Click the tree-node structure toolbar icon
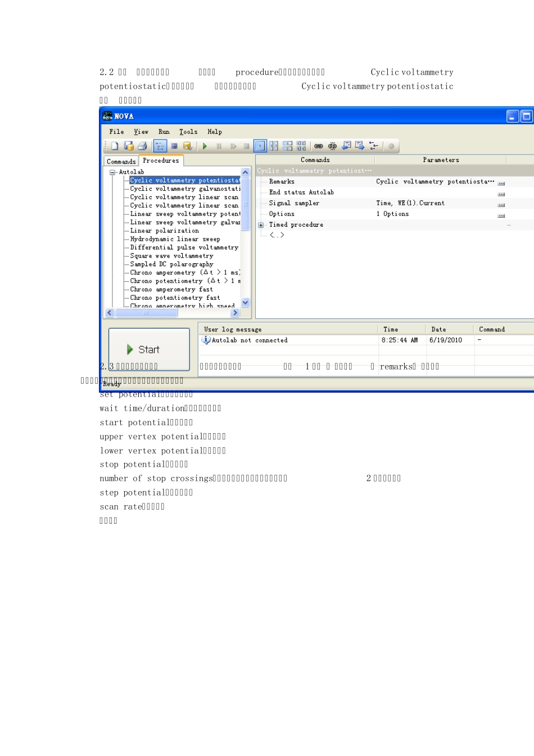Viewport: 534px width, 756px height. tap(374, 146)
